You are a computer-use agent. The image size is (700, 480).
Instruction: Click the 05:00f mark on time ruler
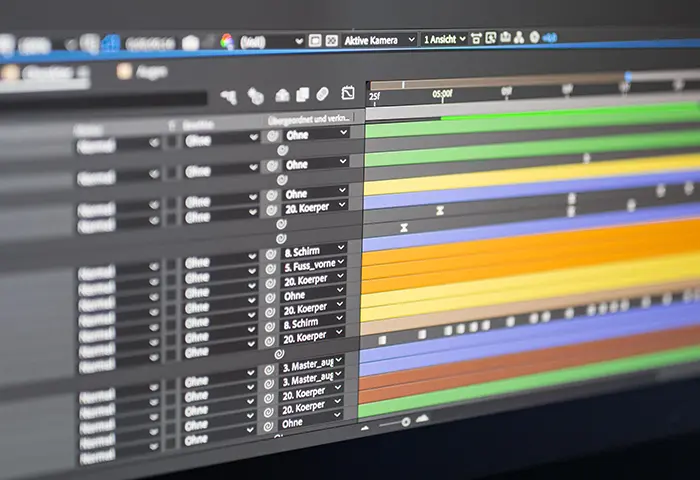tap(442, 94)
